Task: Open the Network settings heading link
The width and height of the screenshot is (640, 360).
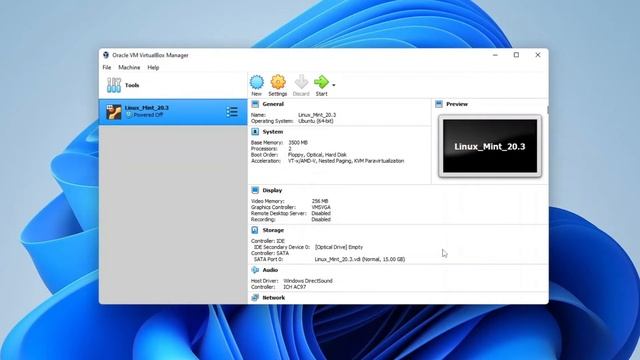Action: (x=273, y=298)
